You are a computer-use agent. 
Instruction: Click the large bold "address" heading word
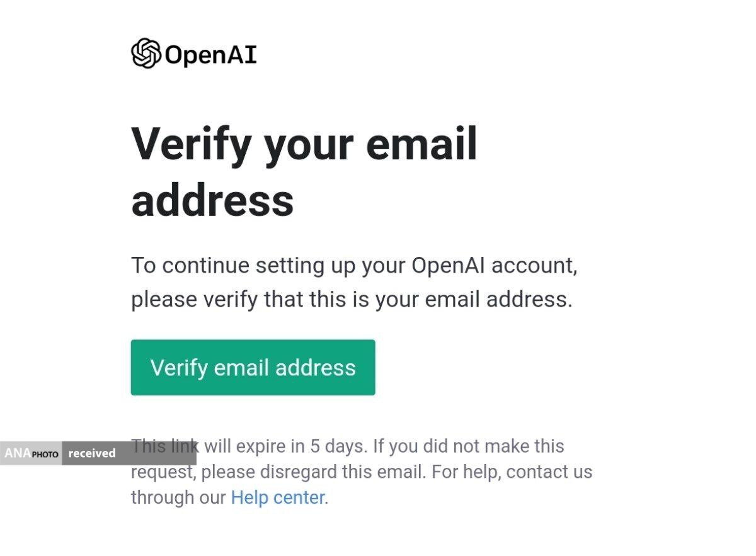212,200
